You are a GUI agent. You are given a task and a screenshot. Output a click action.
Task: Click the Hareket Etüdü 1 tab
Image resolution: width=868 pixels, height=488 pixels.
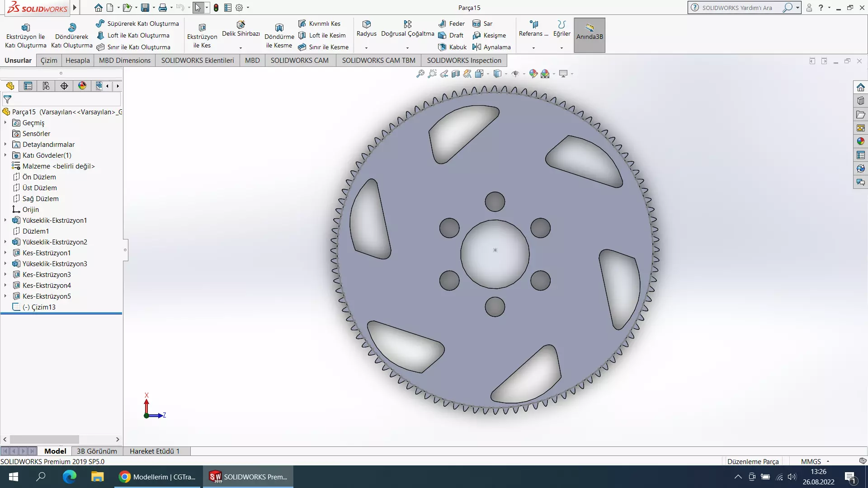tap(155, 451)
